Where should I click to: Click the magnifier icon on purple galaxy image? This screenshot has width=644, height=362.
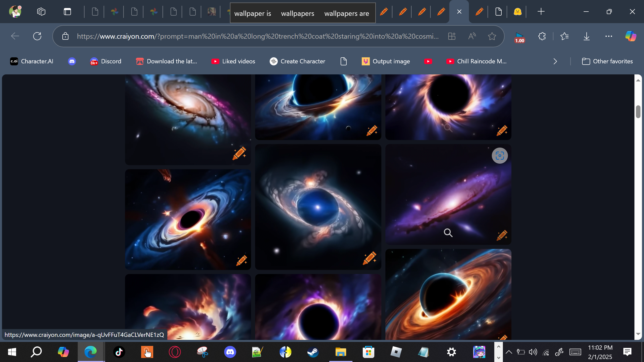click(448, 233)
